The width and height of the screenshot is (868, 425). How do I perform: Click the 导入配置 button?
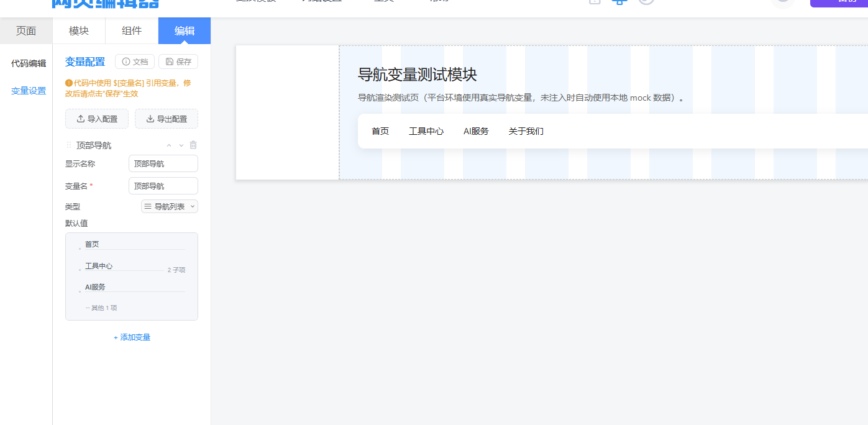(x=97, y=119)
